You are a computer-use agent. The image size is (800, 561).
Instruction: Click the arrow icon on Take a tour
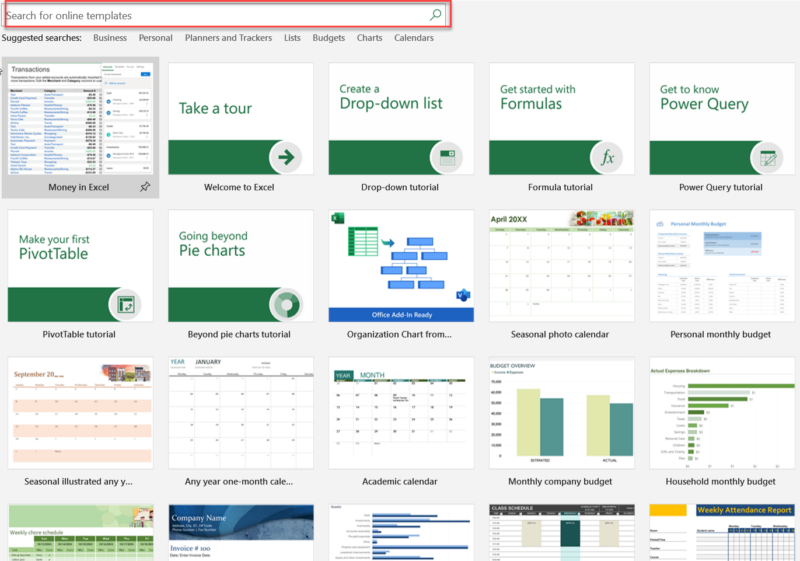288,157
